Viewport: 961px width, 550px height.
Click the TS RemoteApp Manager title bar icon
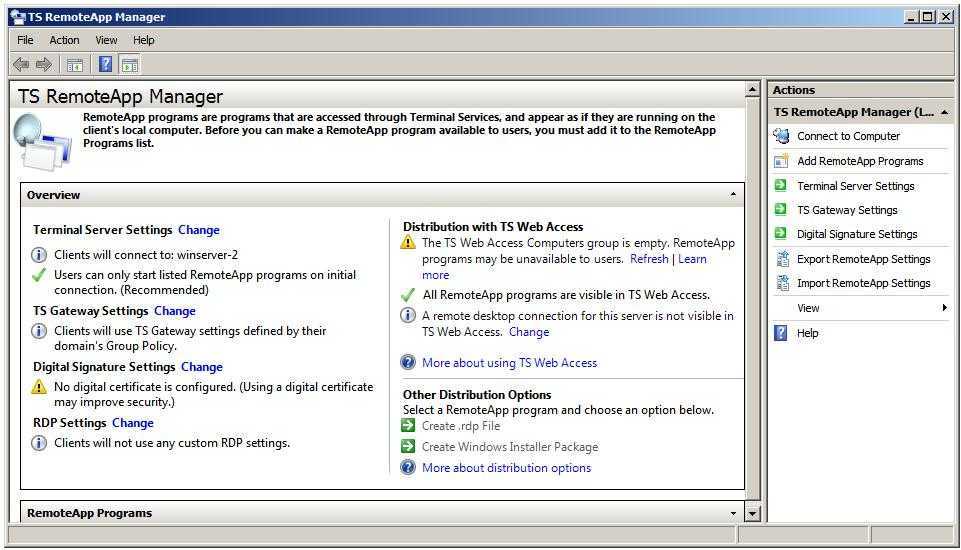tap(18, 17)
